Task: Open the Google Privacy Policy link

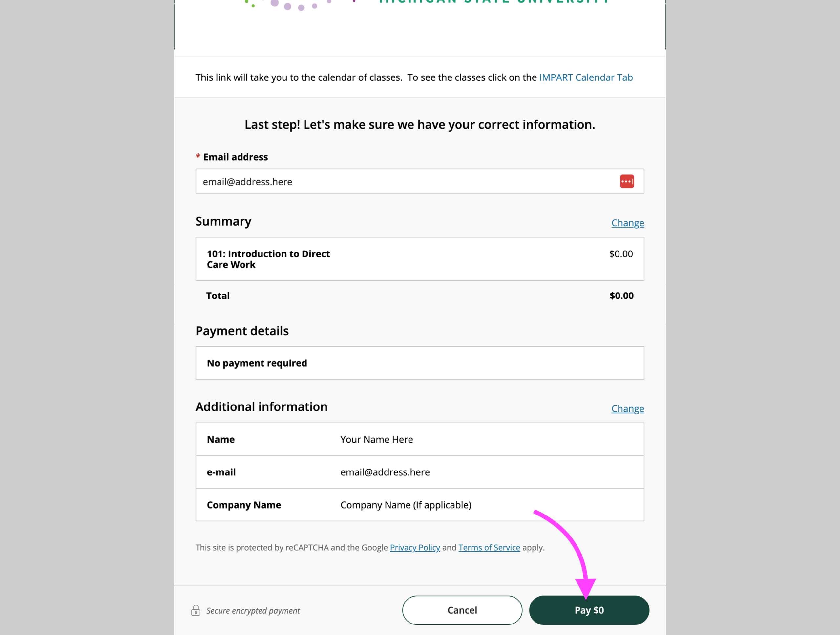Action: (415, 547)
